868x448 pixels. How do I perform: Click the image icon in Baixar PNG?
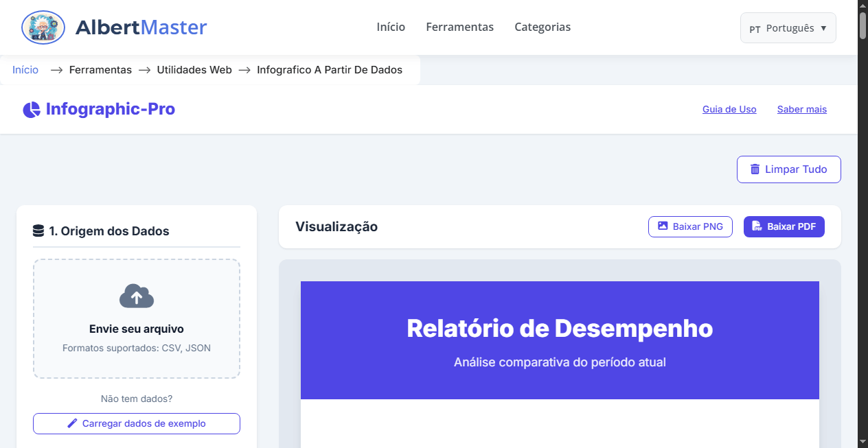click(x=662, y=226)
